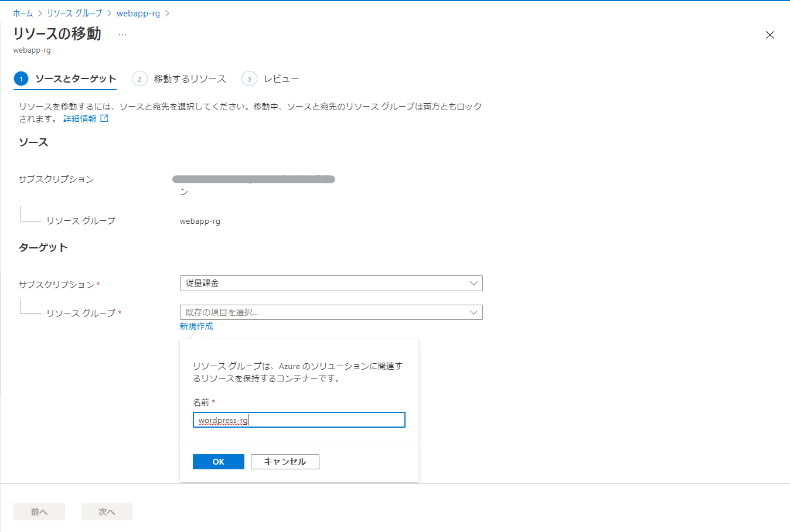The image size is (790, 532).
Task: Close the リソースの移動 panel with X
Action: 769,35
